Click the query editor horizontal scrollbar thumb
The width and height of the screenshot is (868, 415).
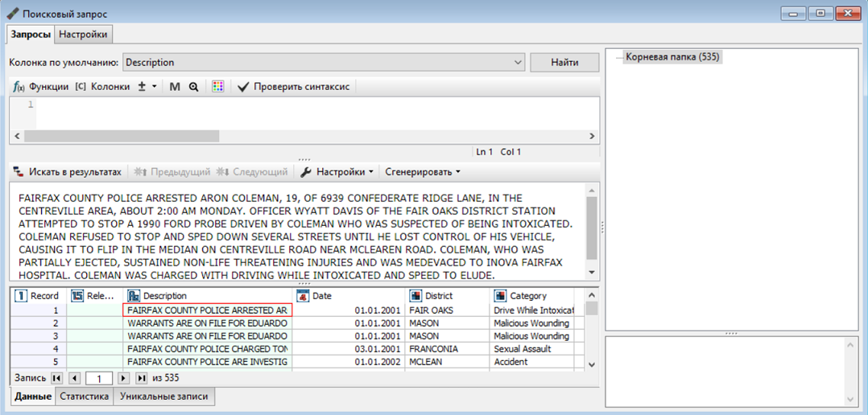pos(122,135)
